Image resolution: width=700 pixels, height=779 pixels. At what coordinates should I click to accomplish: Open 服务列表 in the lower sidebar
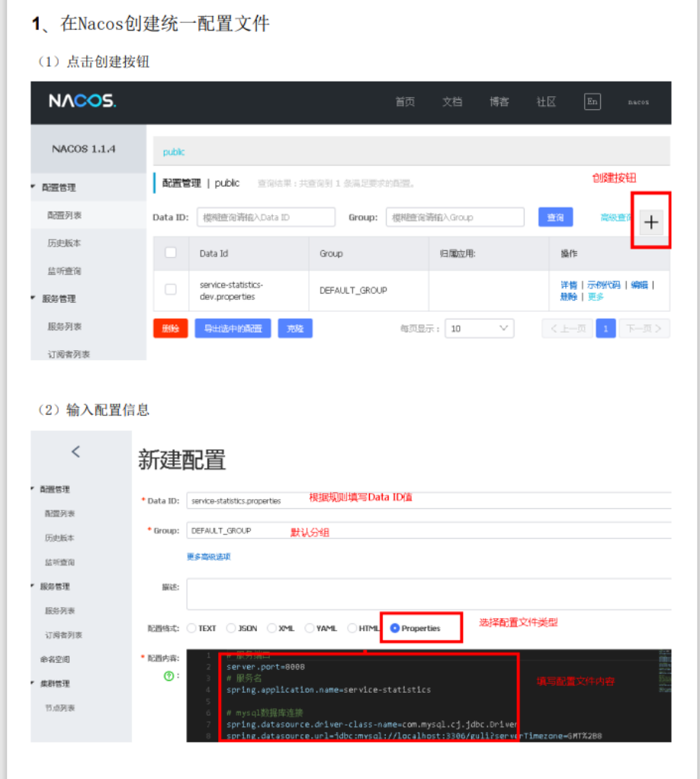point(59,610)
